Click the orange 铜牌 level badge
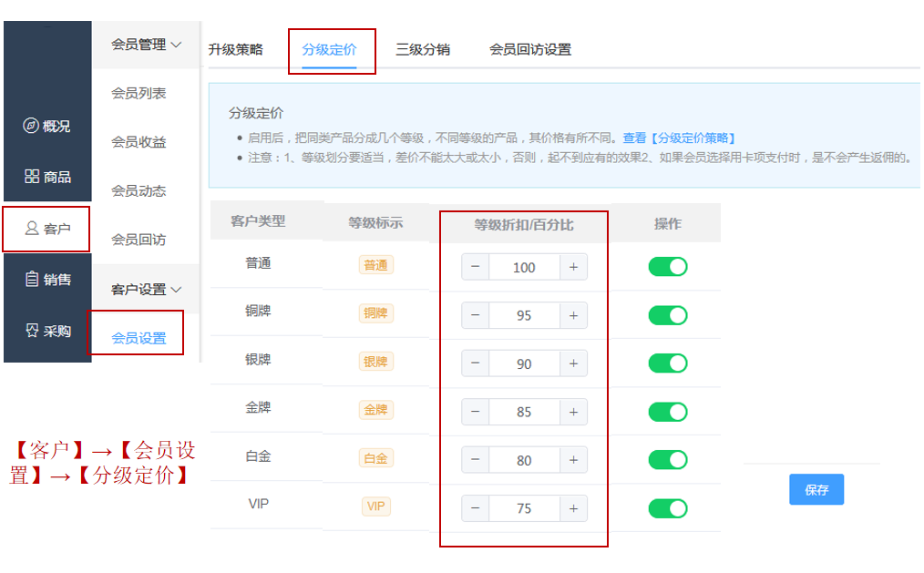The width and height of the screenshot is (924, 573). (376, 313)
